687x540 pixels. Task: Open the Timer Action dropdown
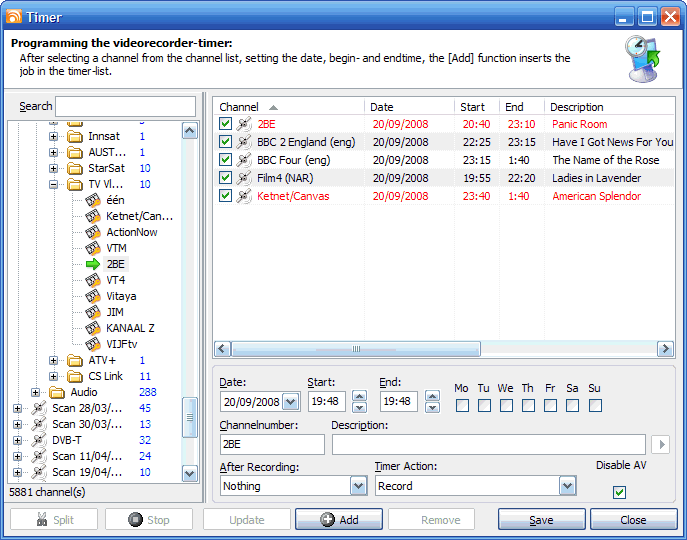point(567,486)
